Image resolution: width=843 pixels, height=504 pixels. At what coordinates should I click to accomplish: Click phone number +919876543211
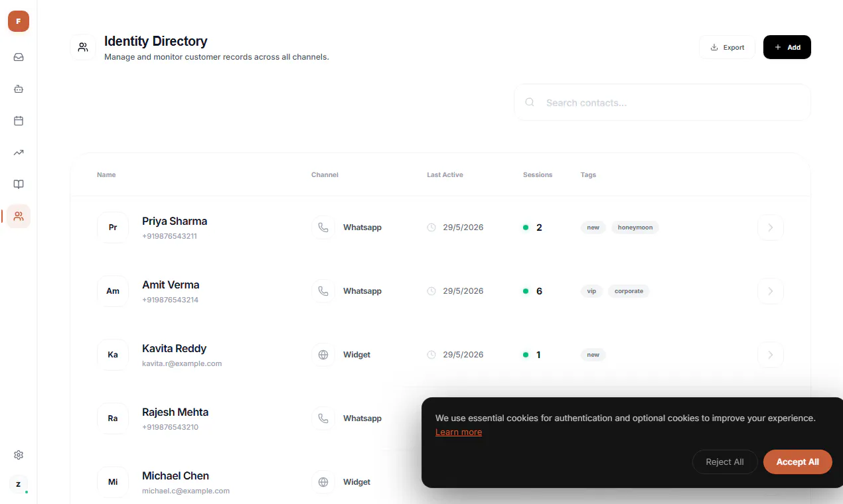pos(170,236)
